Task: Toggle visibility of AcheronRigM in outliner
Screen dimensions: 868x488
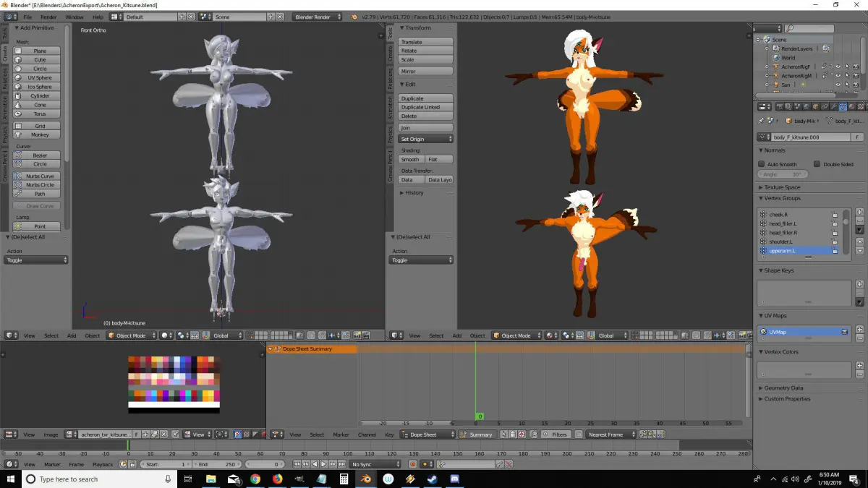Action: tap(838, 75)
